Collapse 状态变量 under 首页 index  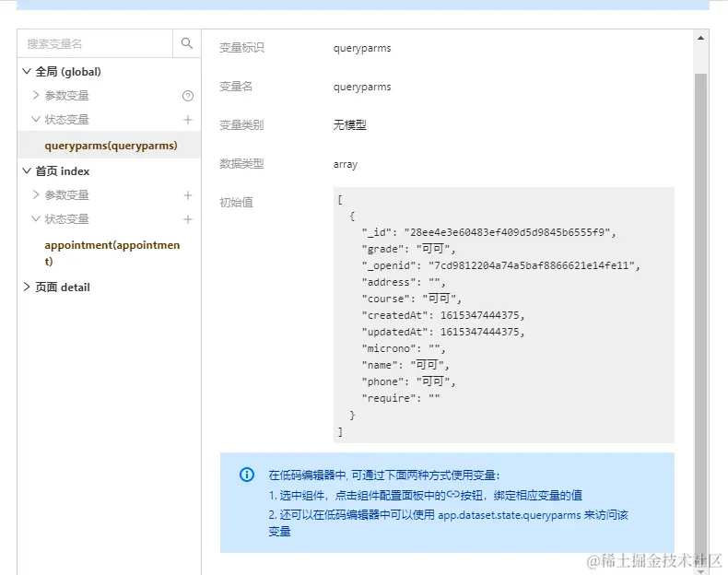[36, 218]
